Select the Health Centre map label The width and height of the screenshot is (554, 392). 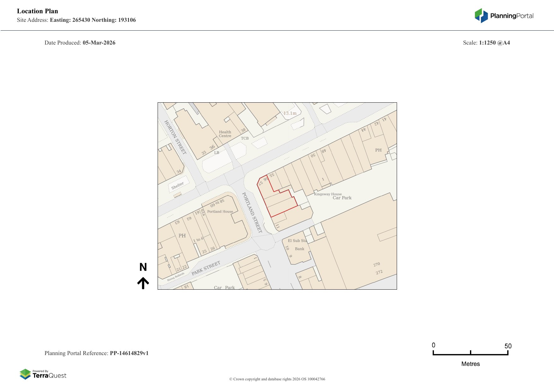(x=225, y=134)
